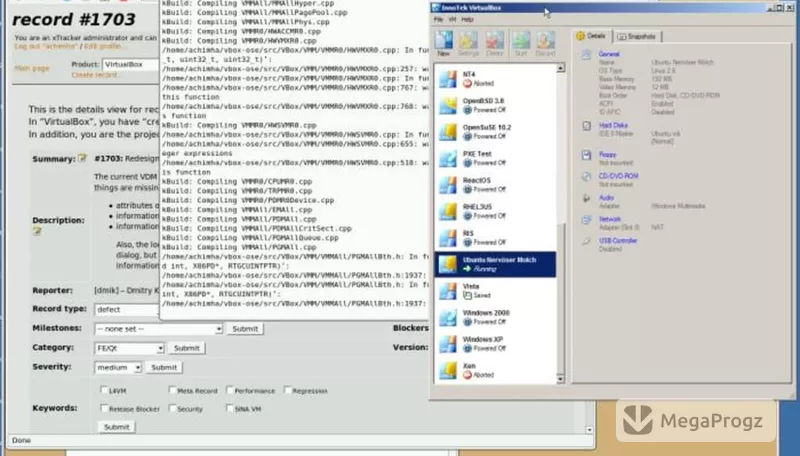Click Submit next to Milestones
This screenshot has width=800, height=456.
click(x=245, y=329)
